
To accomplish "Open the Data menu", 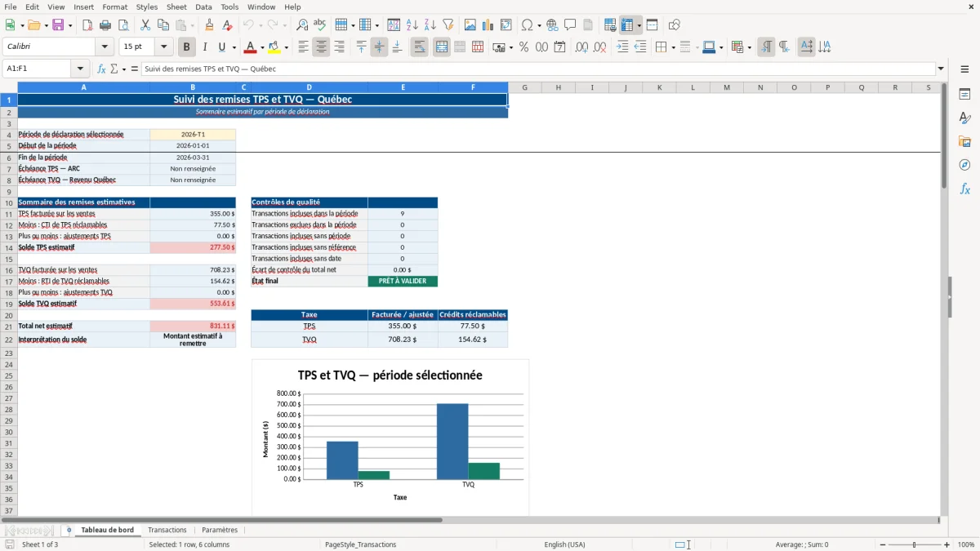I will coord(203,7).
